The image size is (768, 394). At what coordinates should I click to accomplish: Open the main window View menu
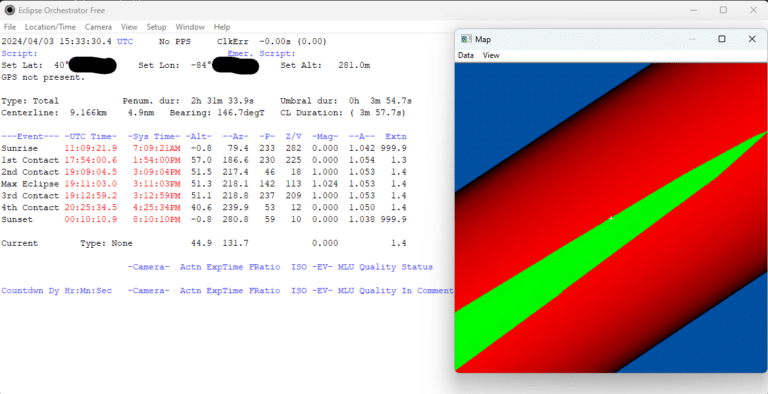click(129, 27)
